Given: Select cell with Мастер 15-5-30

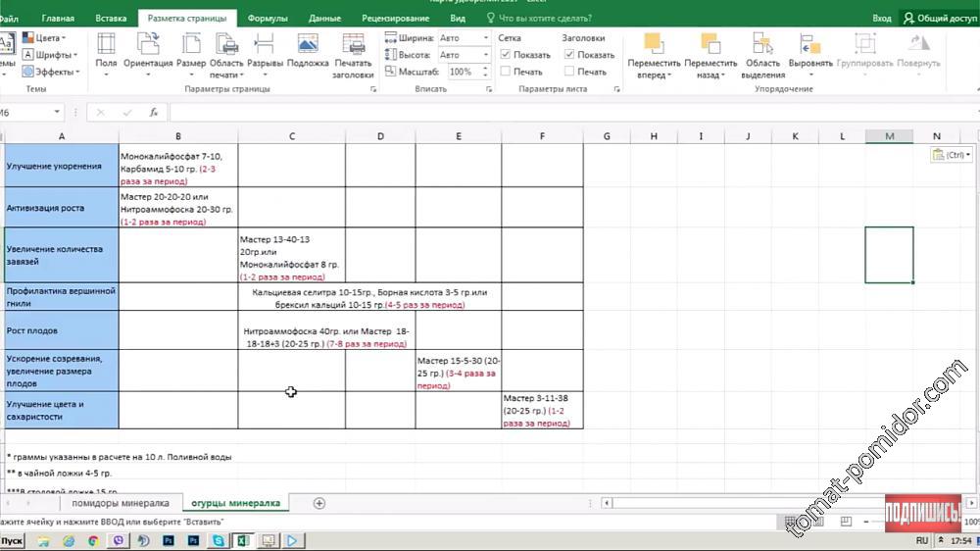Looking at the screenshot, I should coord(458,371).
